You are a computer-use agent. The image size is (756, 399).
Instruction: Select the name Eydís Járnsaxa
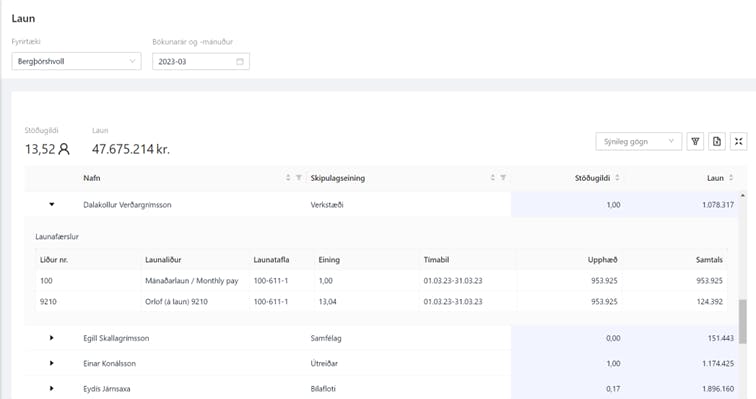107,389
